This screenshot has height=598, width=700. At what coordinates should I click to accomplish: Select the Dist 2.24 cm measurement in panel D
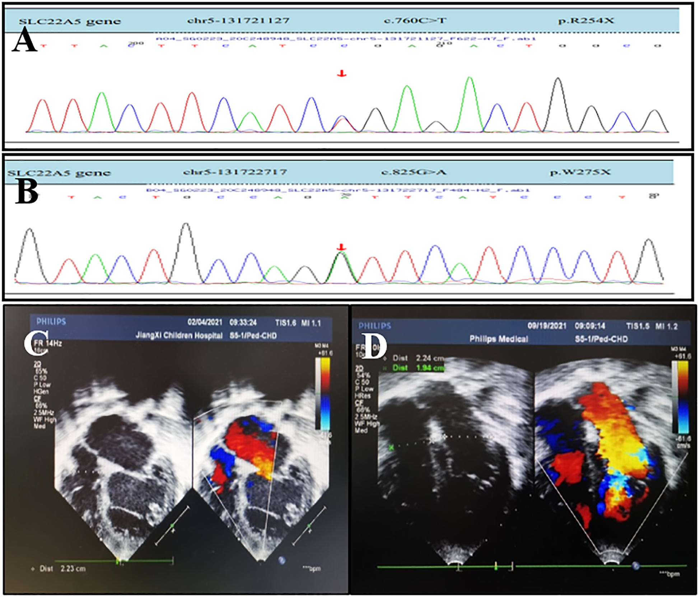tap(419, 358)
